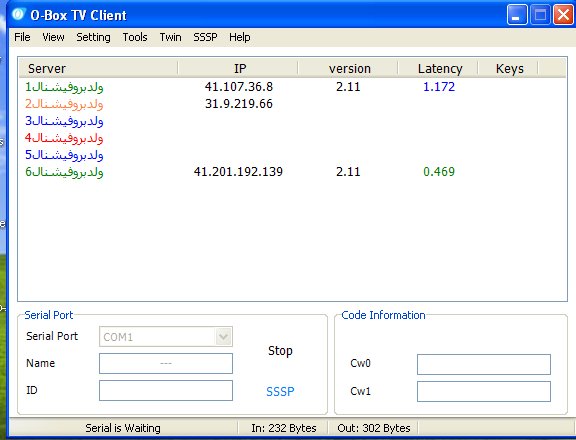The image size is (576, 440).
Task: Click IP address 41.201.192.139
Action: (238, 172)
